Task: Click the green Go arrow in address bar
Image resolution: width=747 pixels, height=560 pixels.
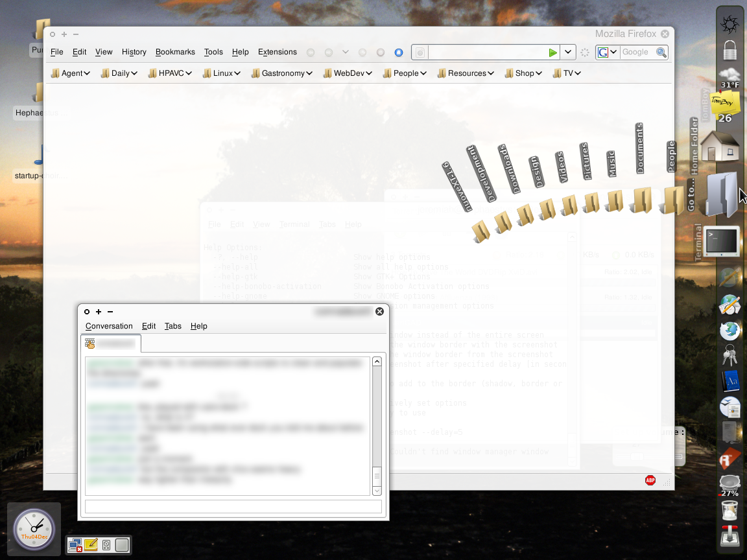Action: click(x=552, y=52)
